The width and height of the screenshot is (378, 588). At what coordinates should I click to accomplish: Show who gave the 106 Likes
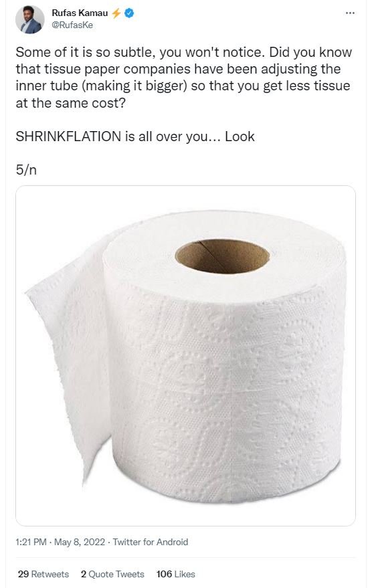point(175,574)
